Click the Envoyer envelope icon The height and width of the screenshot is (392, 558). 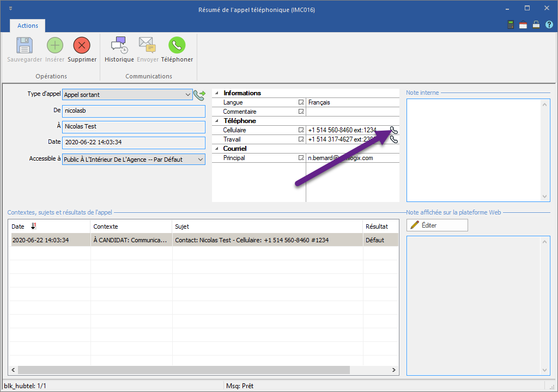147,45
